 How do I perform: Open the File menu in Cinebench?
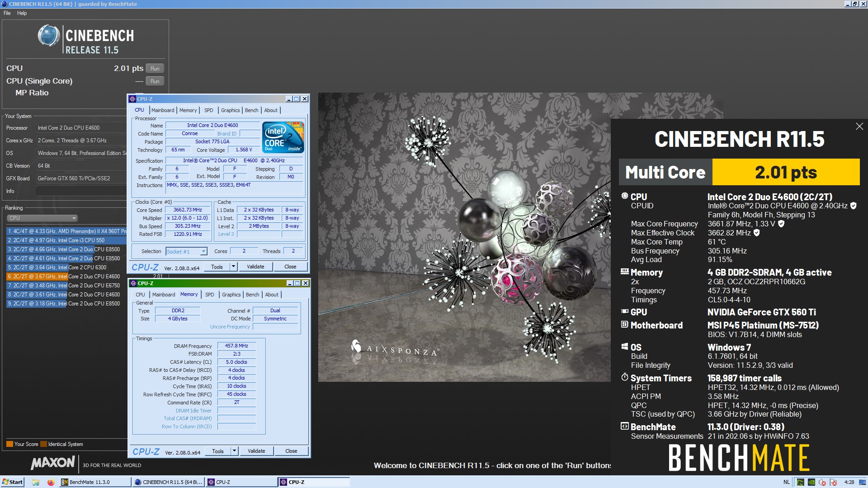point(7,13)
